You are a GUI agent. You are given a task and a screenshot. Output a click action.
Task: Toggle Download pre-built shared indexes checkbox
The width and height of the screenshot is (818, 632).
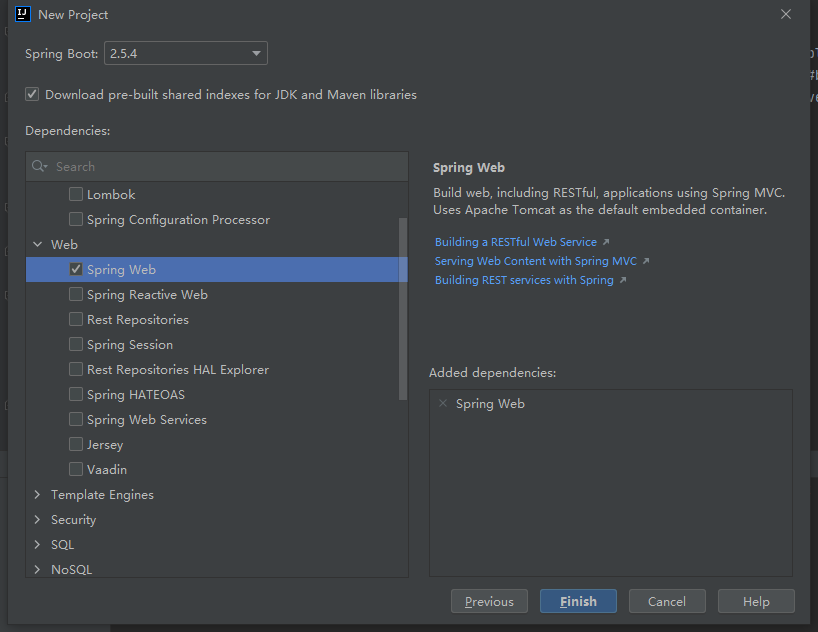pos(32,94)
